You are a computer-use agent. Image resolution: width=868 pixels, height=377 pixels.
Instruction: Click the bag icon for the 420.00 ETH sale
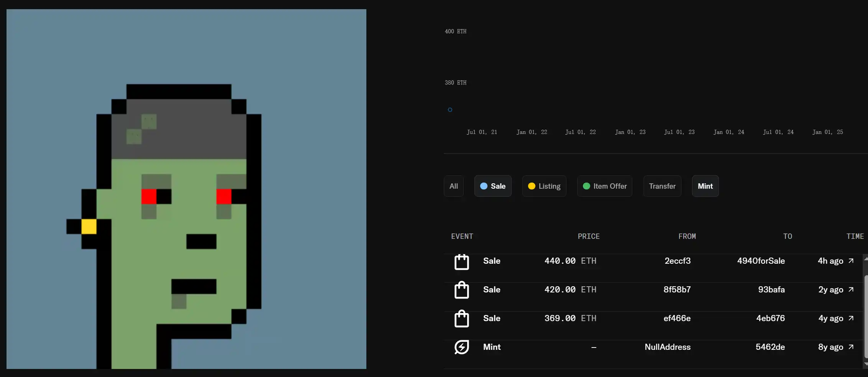coord(462,290)
